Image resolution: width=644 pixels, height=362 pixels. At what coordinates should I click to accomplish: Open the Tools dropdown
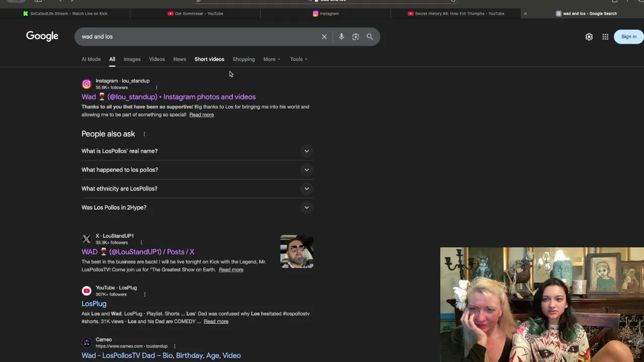click(298, 59)
